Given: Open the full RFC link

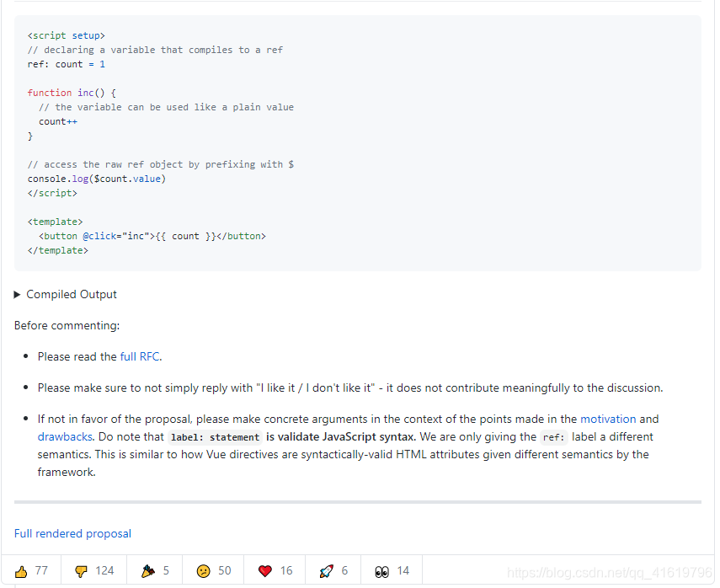Looking at the screenshot, I should (x=140, y=356).
